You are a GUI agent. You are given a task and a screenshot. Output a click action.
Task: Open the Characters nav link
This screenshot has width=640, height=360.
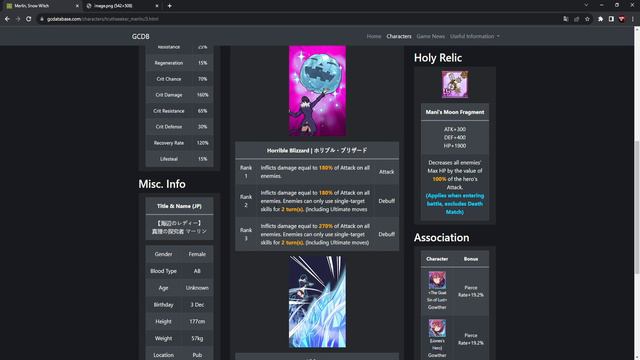[x=399, y=36]
